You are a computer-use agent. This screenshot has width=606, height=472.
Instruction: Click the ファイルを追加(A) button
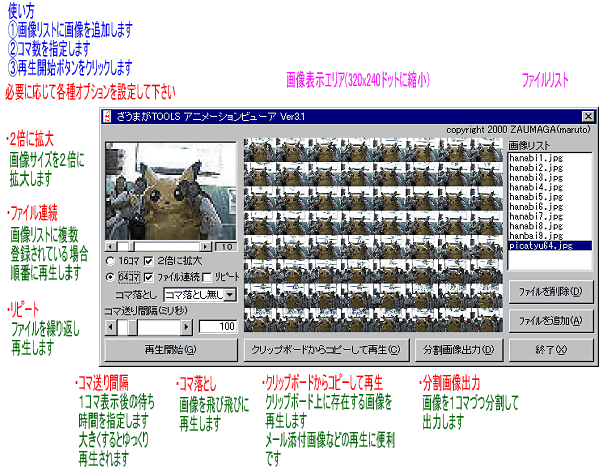551,320
